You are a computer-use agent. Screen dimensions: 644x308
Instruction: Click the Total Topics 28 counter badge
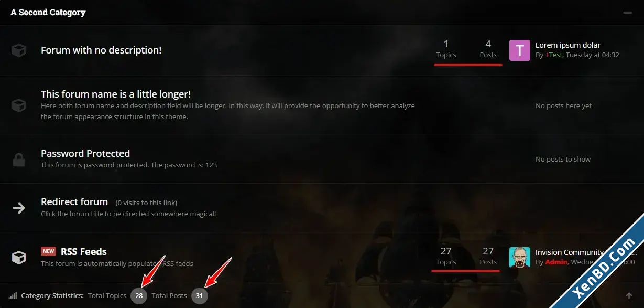pos(139,296)
